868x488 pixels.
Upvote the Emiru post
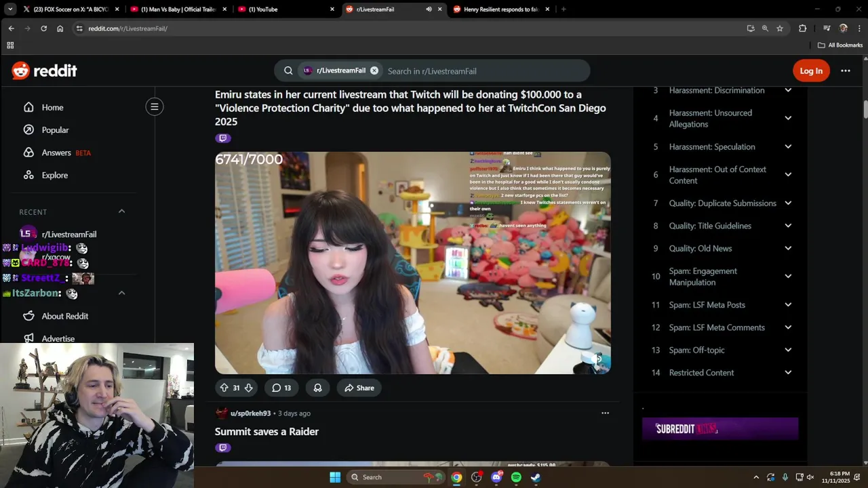point(224,388)
